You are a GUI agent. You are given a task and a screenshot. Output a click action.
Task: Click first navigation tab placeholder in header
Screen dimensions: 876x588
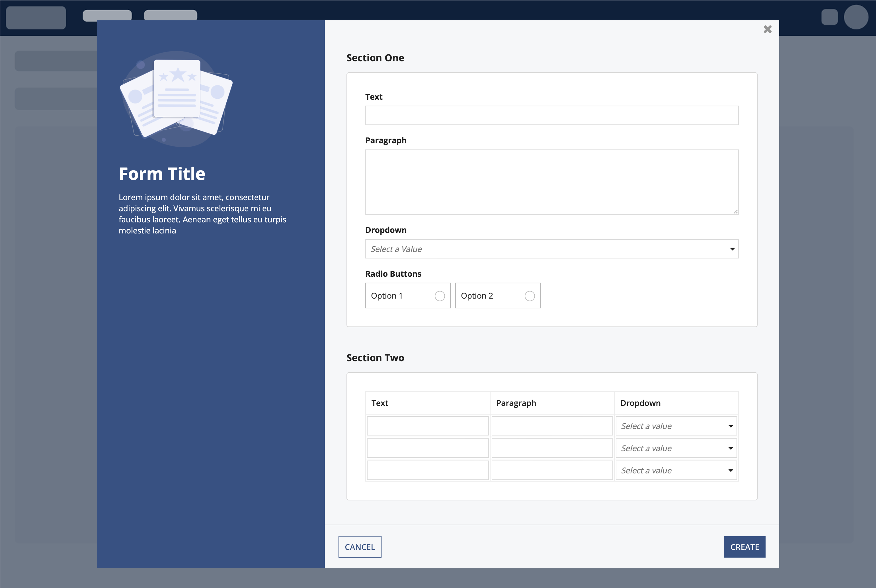pyautogui.click(x=107, y=15)
